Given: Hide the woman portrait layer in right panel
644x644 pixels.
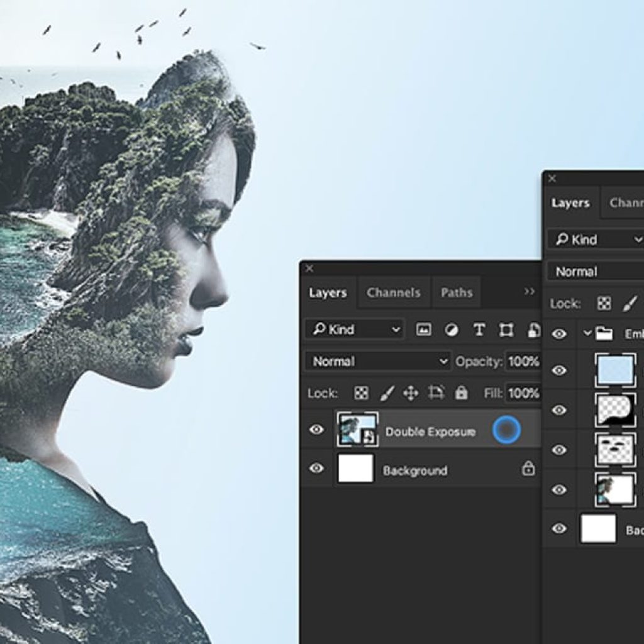Looking at the screenshot, I should 558,489.
